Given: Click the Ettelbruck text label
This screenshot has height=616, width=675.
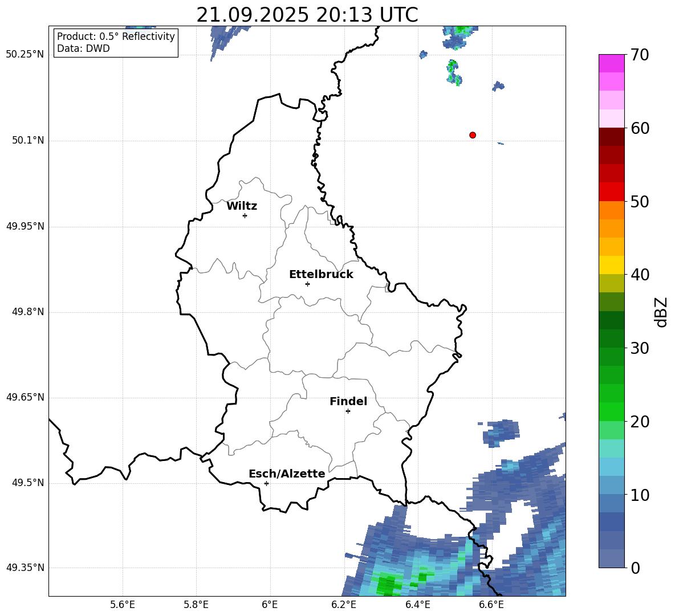Looking at the screenshot, I should 320,275.
